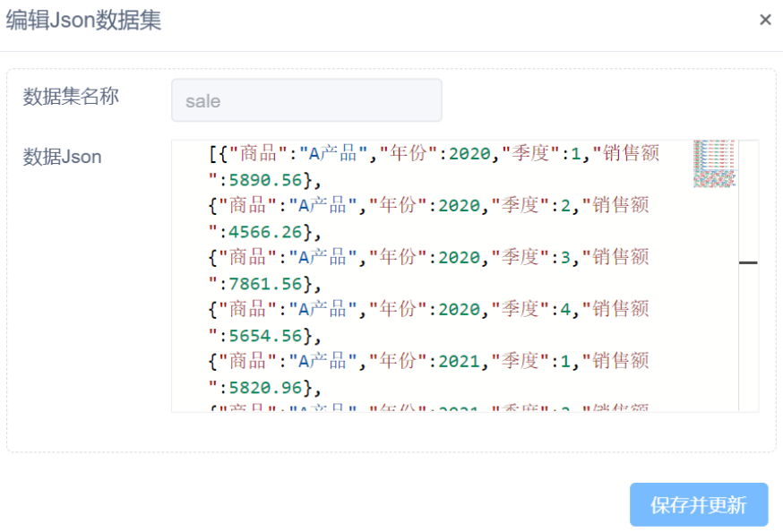This screenshot has width=783, height=532.
Task: Click the 编辑Json数据集 dialog title
Action: pos(84,21)
